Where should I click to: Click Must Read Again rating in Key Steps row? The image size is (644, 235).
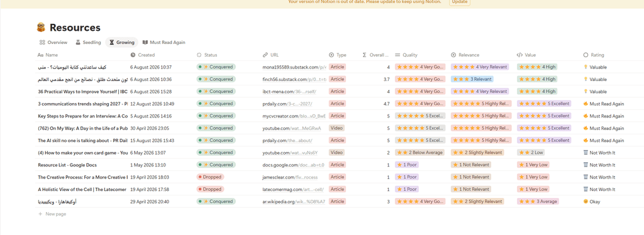click(x=604, y=116)
